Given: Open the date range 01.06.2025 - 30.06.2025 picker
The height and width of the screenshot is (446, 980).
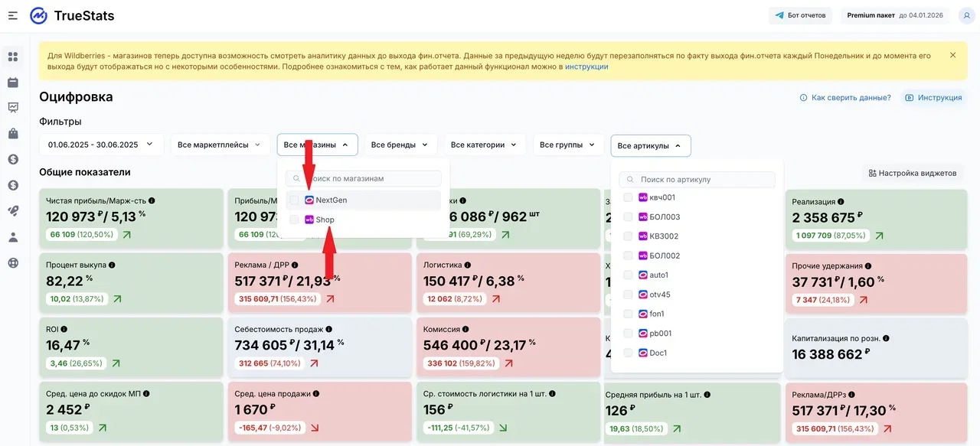Looking at the screenshot, I should pos(101,145).
